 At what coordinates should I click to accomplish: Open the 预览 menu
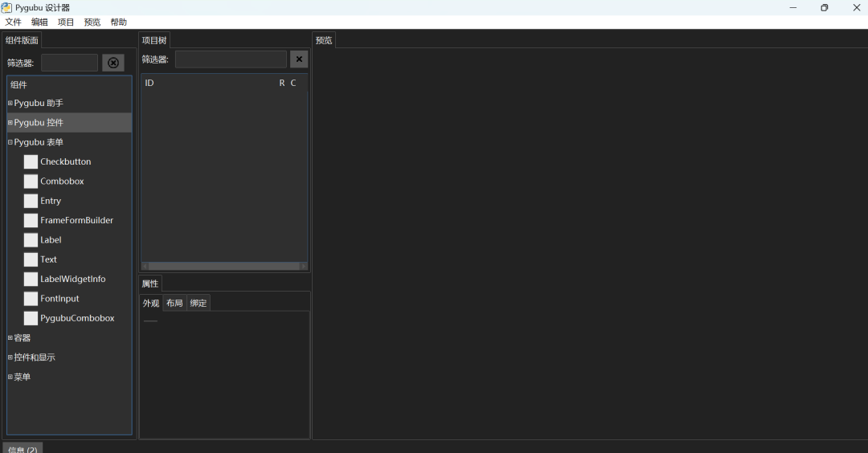(x=92, y=22)
